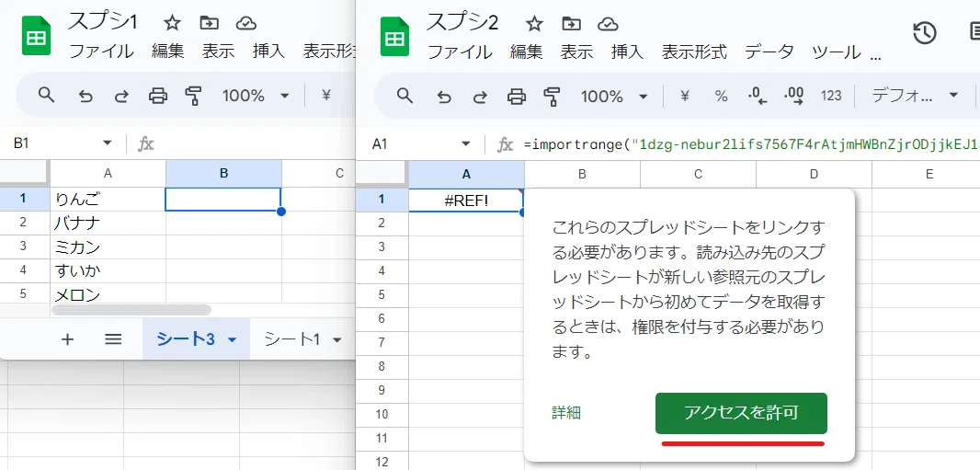Decrease decimal places in スプシ2
This screenshot has height=470, width=980.
(x=758, y=97)
